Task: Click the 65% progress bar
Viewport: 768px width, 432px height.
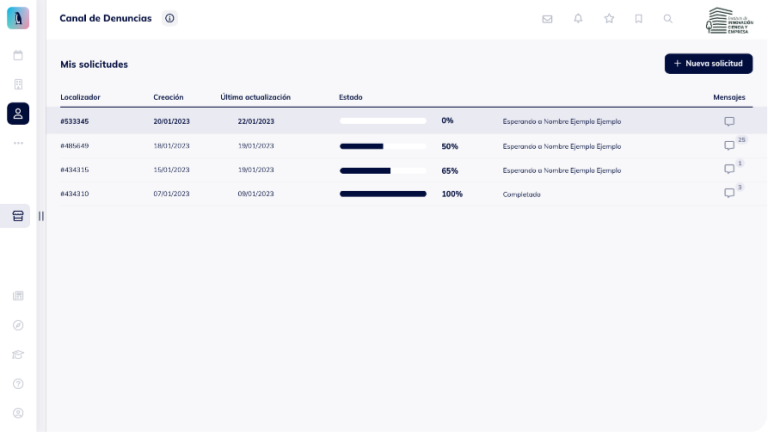Action: click(383, 170)
